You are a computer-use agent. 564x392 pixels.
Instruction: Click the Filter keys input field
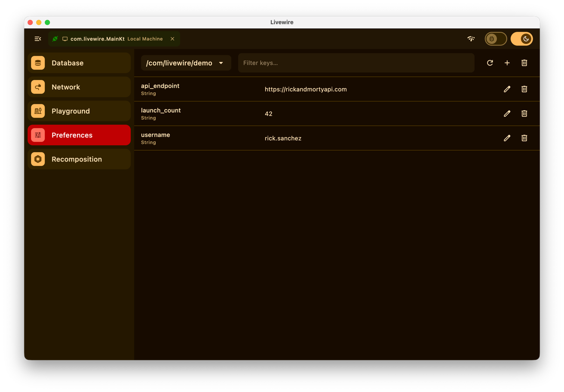[x=356, y=63]
